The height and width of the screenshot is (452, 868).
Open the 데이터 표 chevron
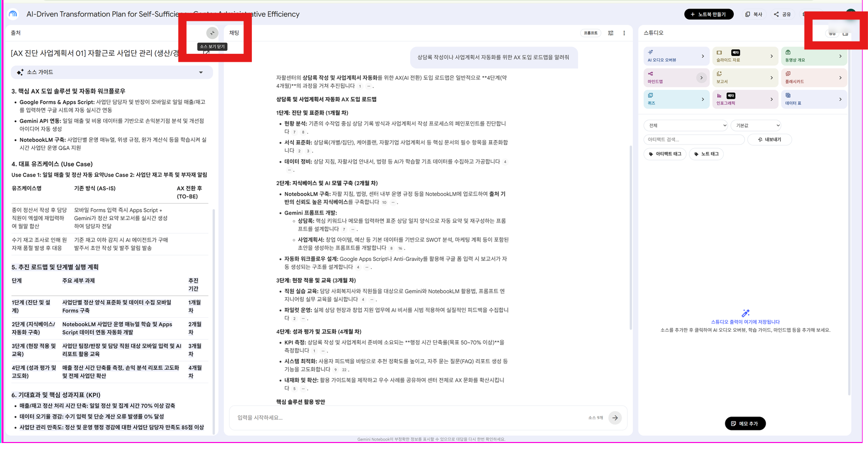point(840,99)
